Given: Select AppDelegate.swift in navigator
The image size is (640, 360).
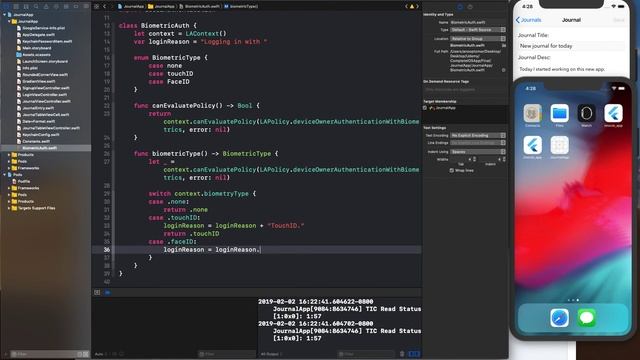Looking at the screenshot, I should click(x=38, y=35).
